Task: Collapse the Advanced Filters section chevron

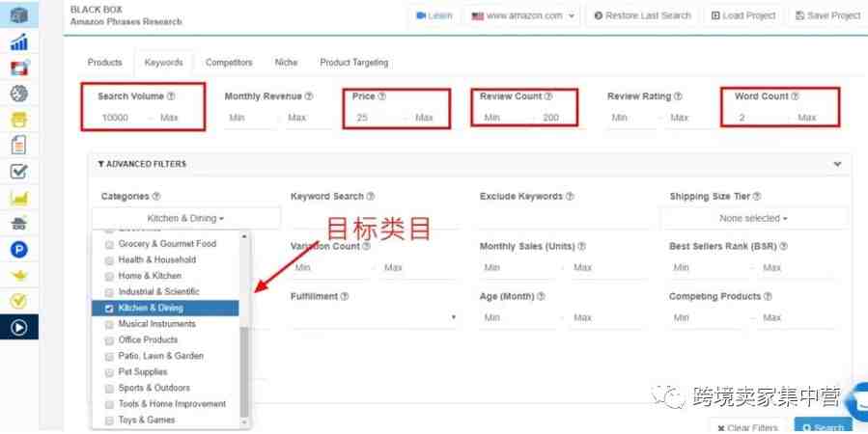Action: pyautogui.click(x=837, y=164)
